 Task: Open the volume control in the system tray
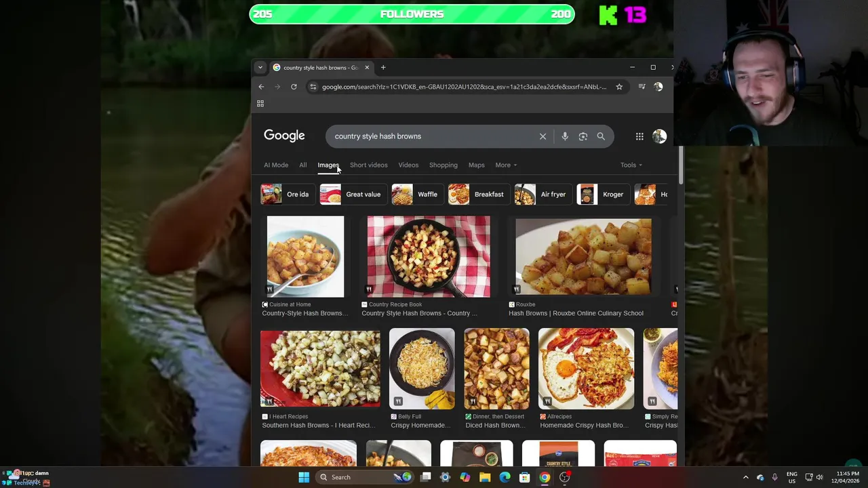819,477
